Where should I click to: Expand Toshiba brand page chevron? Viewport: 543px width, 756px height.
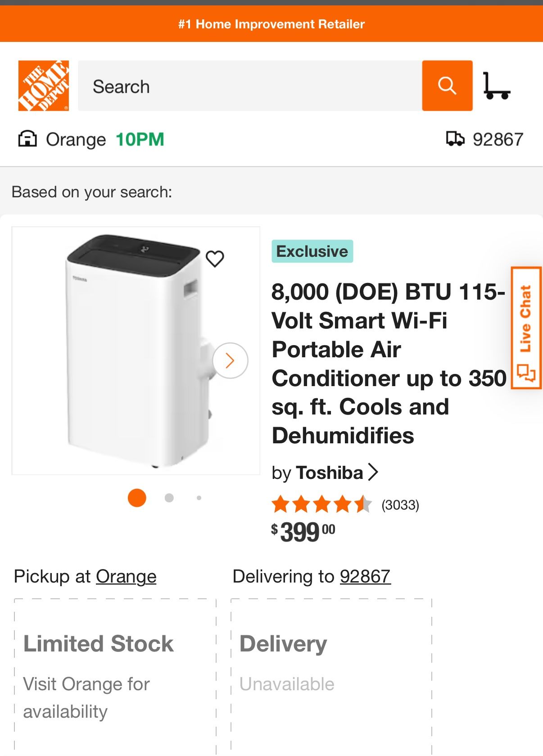coord(373,472)
